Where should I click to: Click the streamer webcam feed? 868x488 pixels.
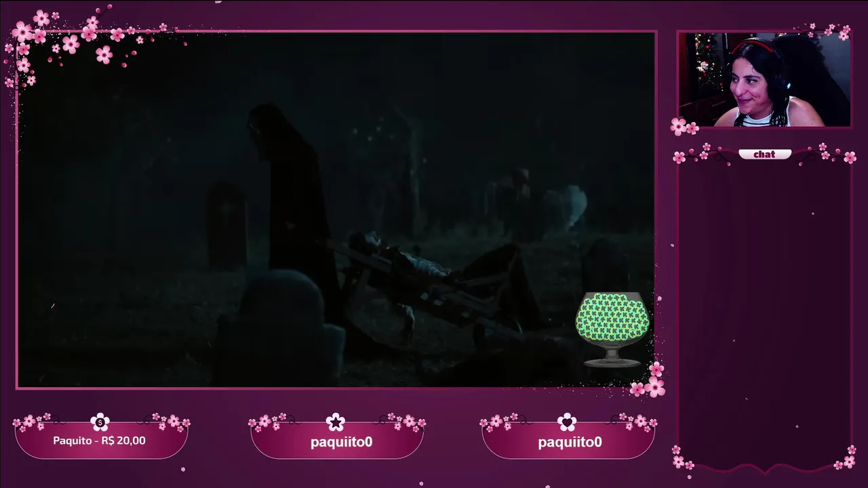[764, 79]
